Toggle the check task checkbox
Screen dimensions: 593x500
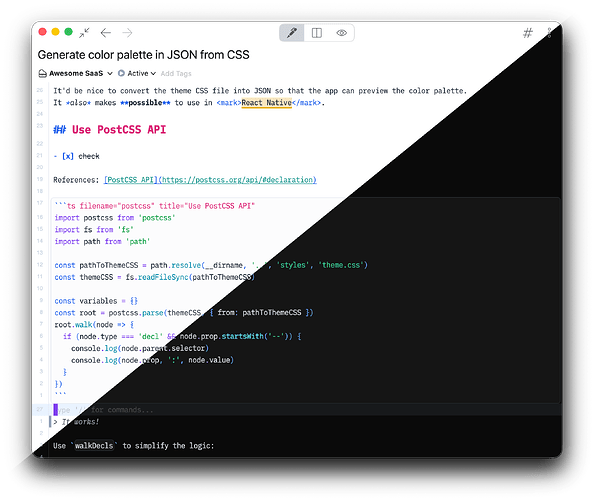pyautogui.click(x=68, y=156)
